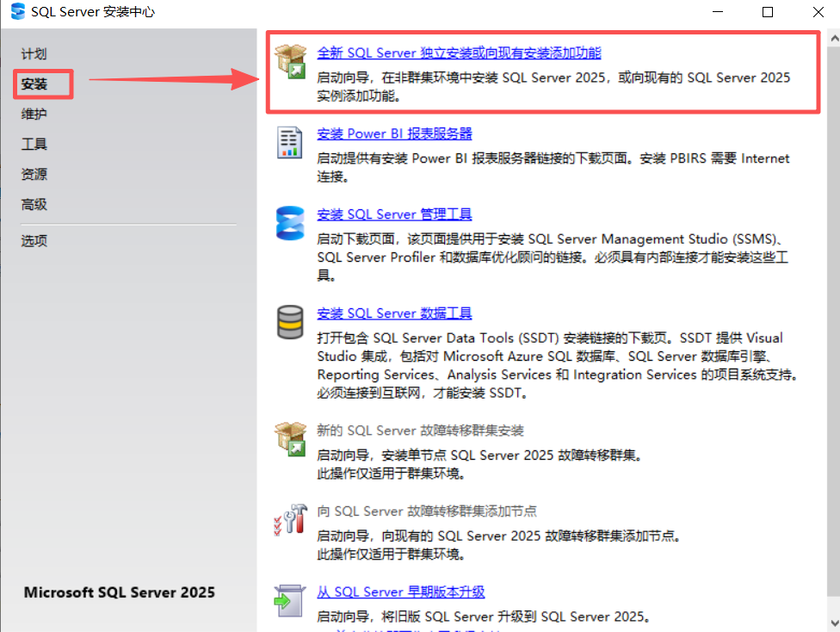The width and height of the screenshot is (840, 632).
Task: Maximize the SQL Server 安装中心 window
Action: pos(768,12)
